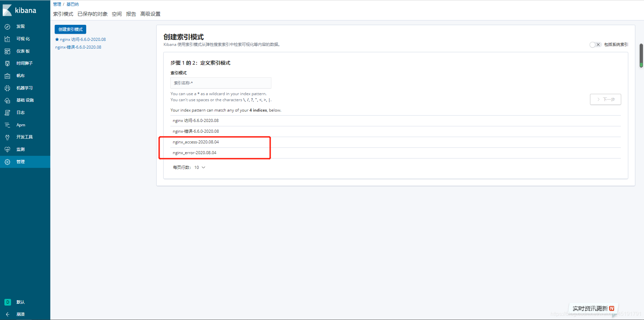Open Discover (发现) compass icon
644x320 pixels.
click(7, 26)
